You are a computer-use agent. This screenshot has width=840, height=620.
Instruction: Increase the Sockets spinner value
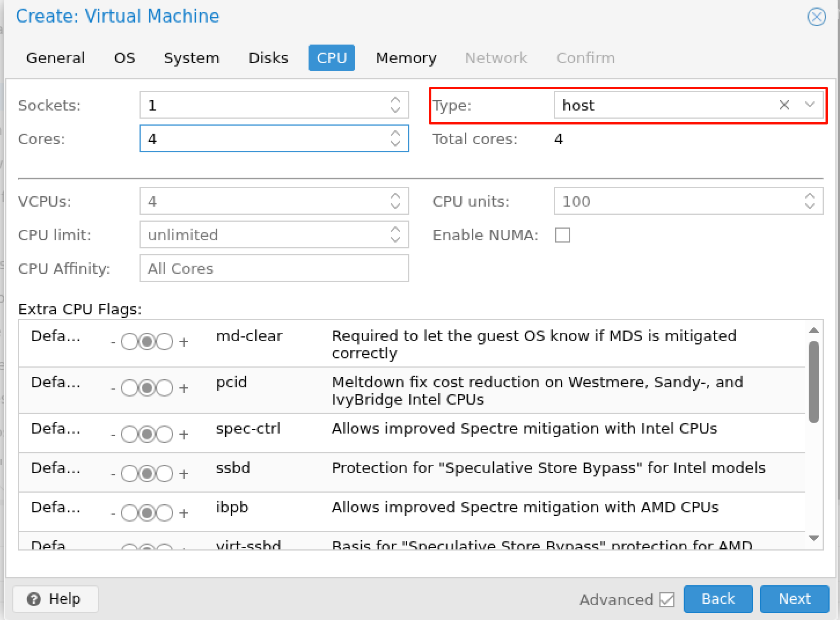(x=395, y=100)
